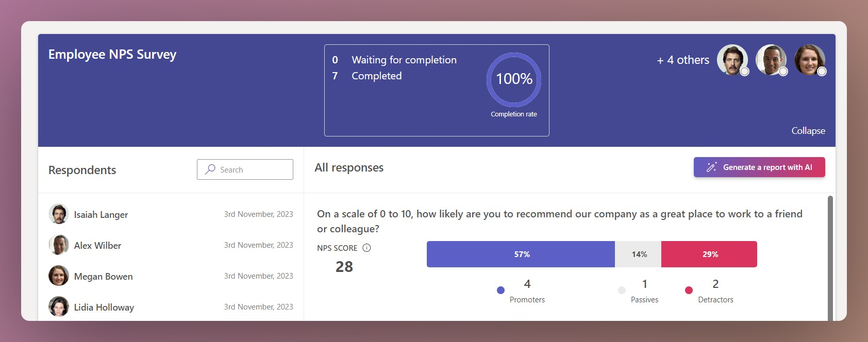The height and width of the screenshot is (342, 868).
Task: Select respondent Isaiah Langer from the list
Action: coord(101,214)
